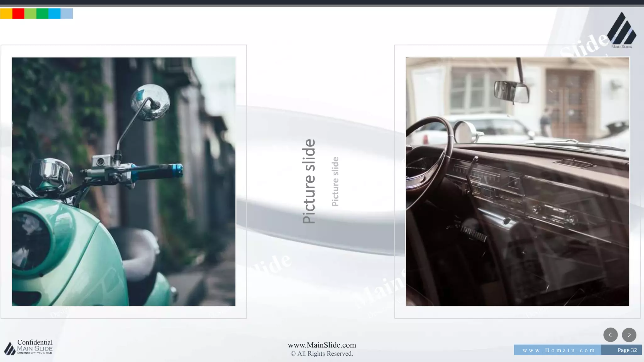Screen dimensions: 644x362
Task: Click the next slide arrow button
Action: (629, 335)
